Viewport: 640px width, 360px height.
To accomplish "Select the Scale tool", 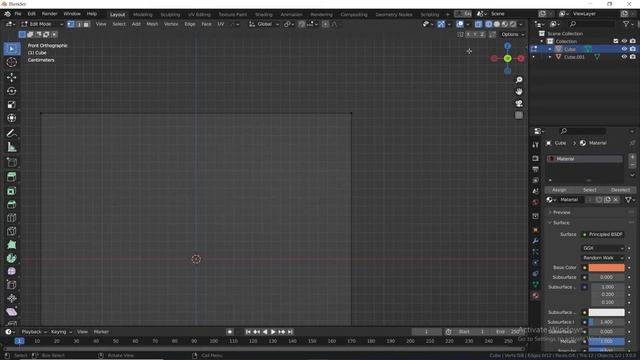I will (11, 104).
